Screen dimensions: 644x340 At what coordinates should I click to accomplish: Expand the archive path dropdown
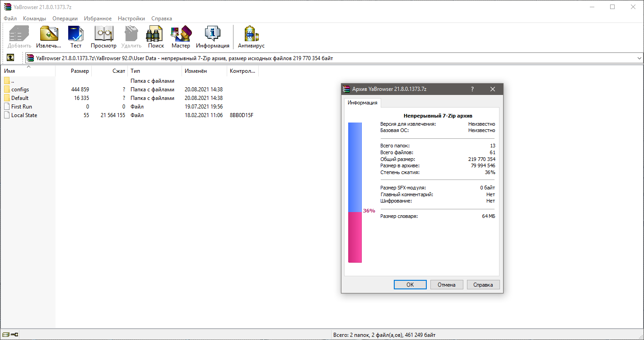pyautogui.click(x=639, y=58)
